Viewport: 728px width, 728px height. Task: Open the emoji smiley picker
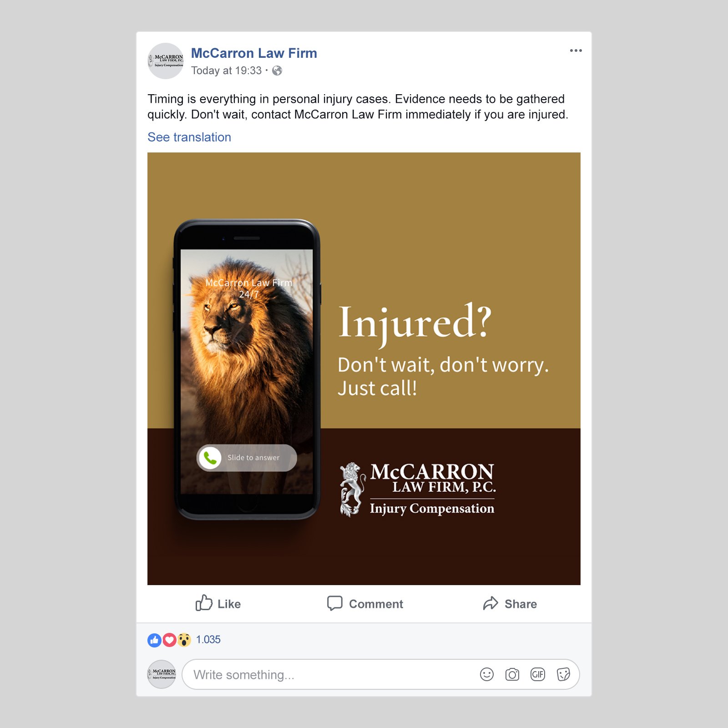tap(487, 674)
